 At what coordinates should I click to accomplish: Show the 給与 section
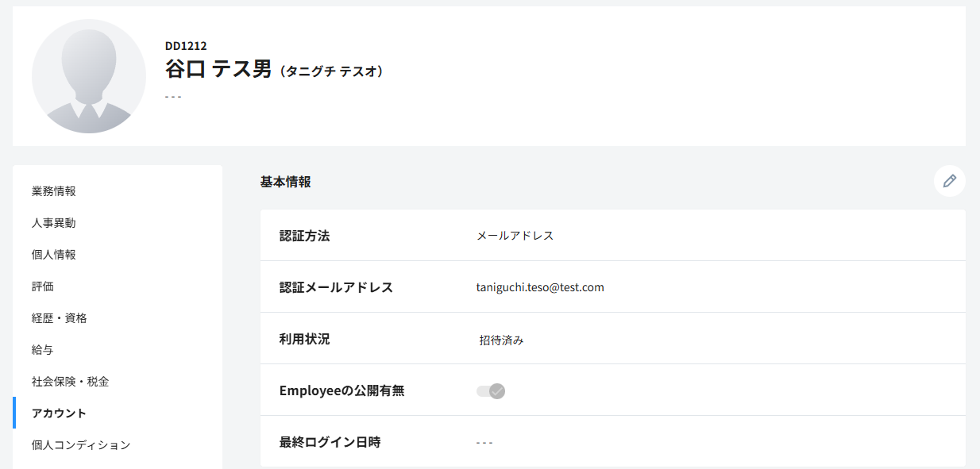[43, 350]
